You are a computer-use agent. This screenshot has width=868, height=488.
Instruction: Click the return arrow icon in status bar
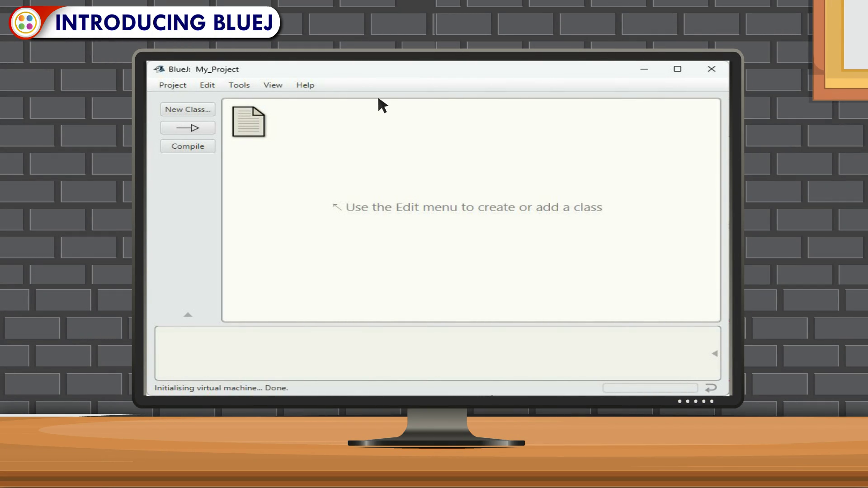[711, 388]
